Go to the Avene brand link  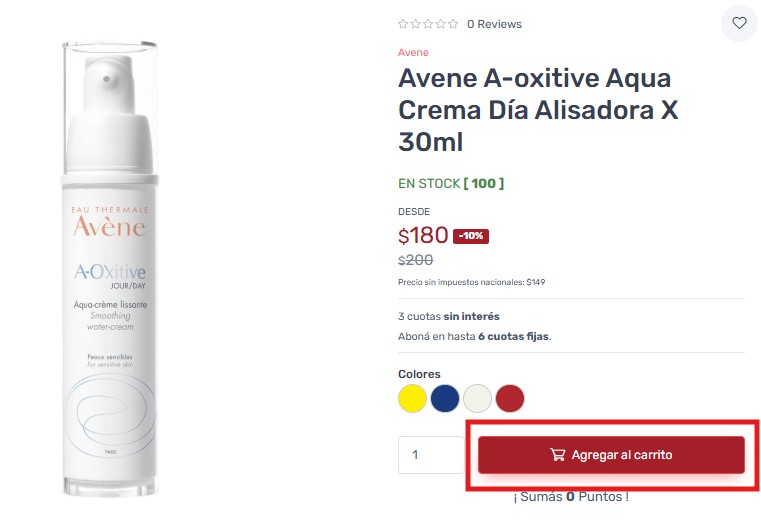point(413,52)
